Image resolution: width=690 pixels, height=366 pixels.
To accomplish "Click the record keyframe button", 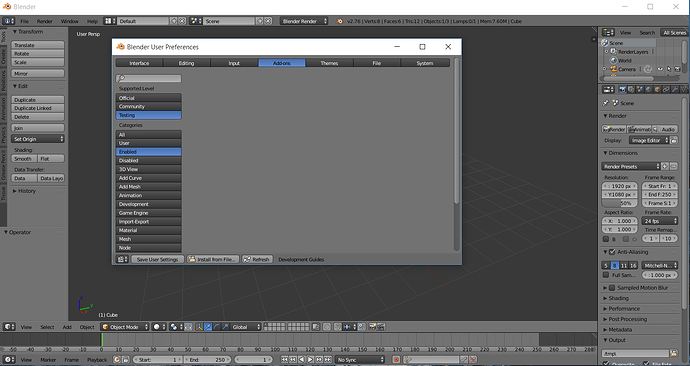I will pyautogui.click(x=396, y=360).
